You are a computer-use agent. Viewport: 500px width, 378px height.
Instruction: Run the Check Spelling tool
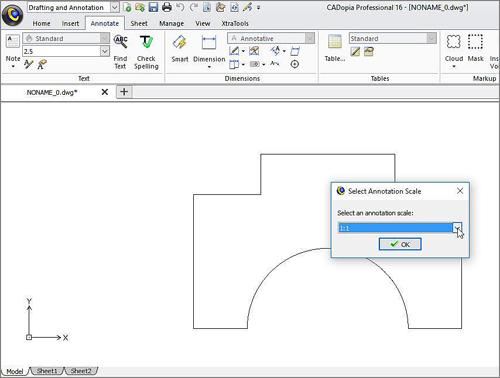pos(146,52)
